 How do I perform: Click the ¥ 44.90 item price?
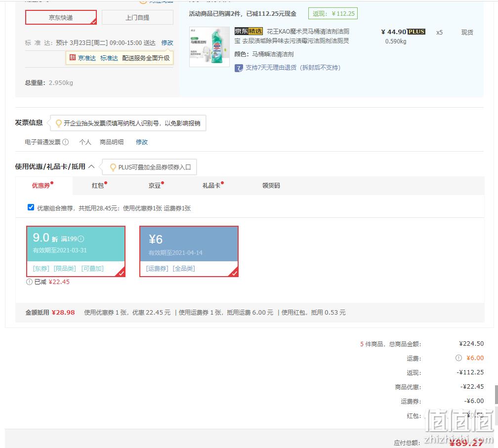click(x=393, y=32)
